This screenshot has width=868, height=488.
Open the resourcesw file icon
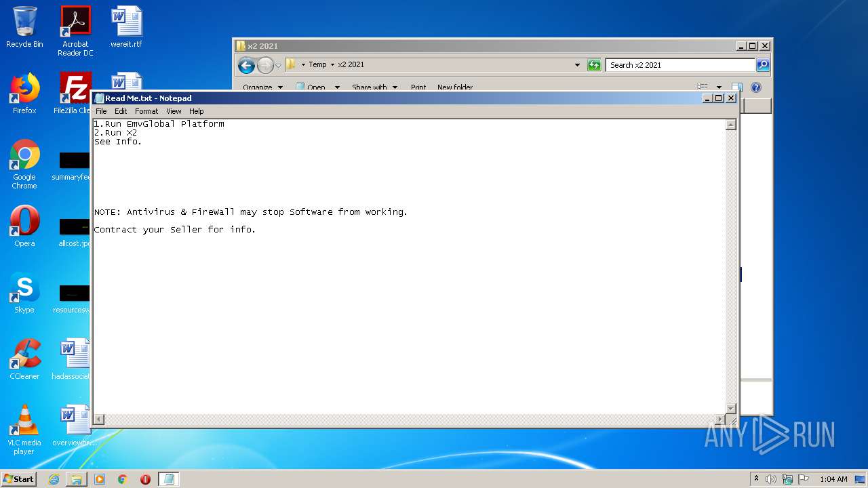pos(73,298)
